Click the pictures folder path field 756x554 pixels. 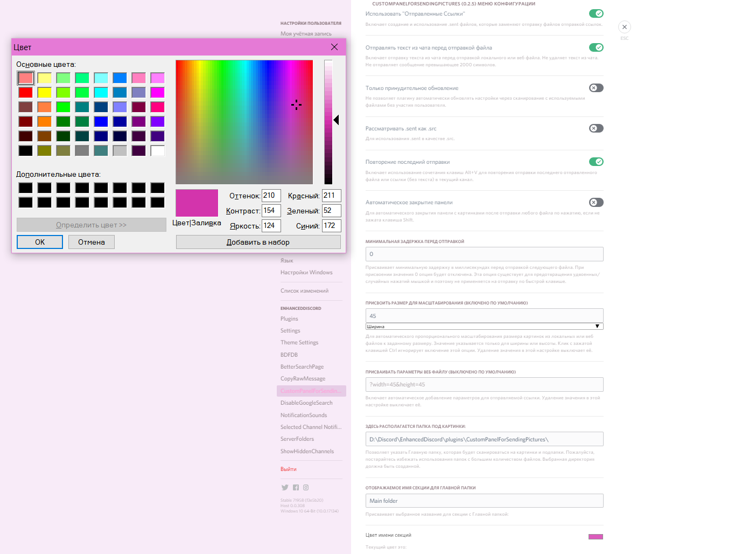click(x=484, y=439)
